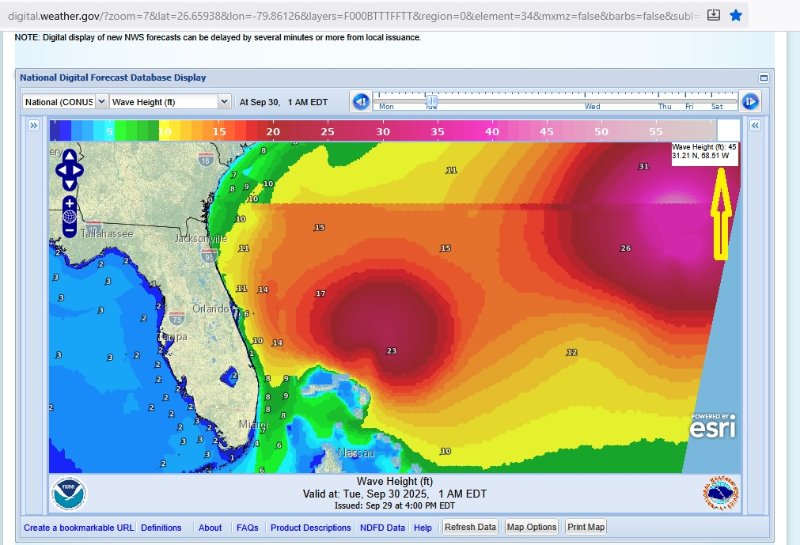This screenshot has height=545, width=800.
Task: Open the Create a bookmarkable URL link
Action: tap(78, 527)
